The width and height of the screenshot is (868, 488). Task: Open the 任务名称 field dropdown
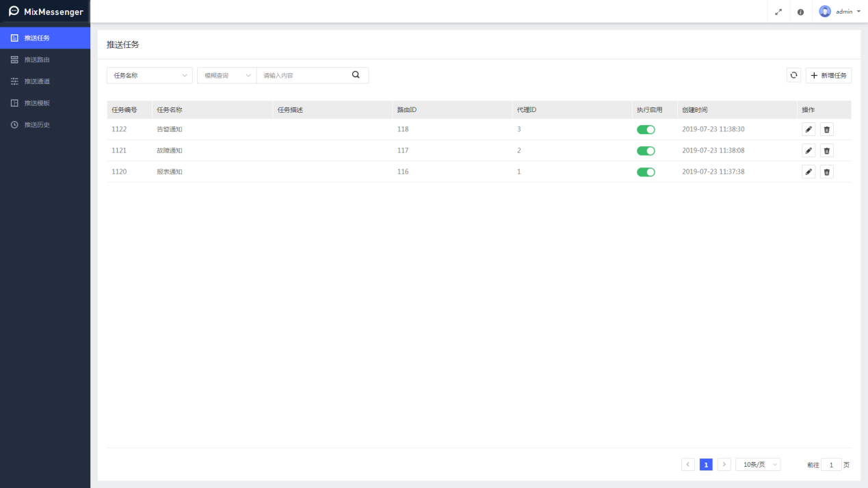click(x=149, y=75)
